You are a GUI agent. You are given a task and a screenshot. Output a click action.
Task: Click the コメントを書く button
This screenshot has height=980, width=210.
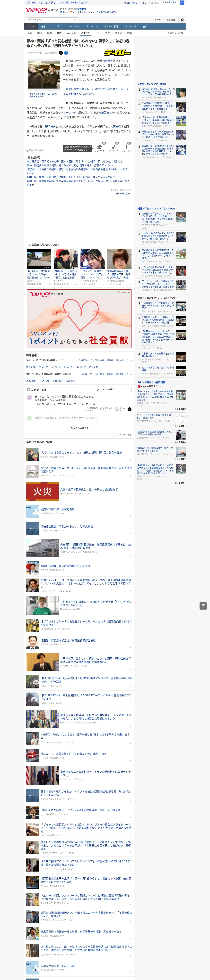click(x=105, y=390)
